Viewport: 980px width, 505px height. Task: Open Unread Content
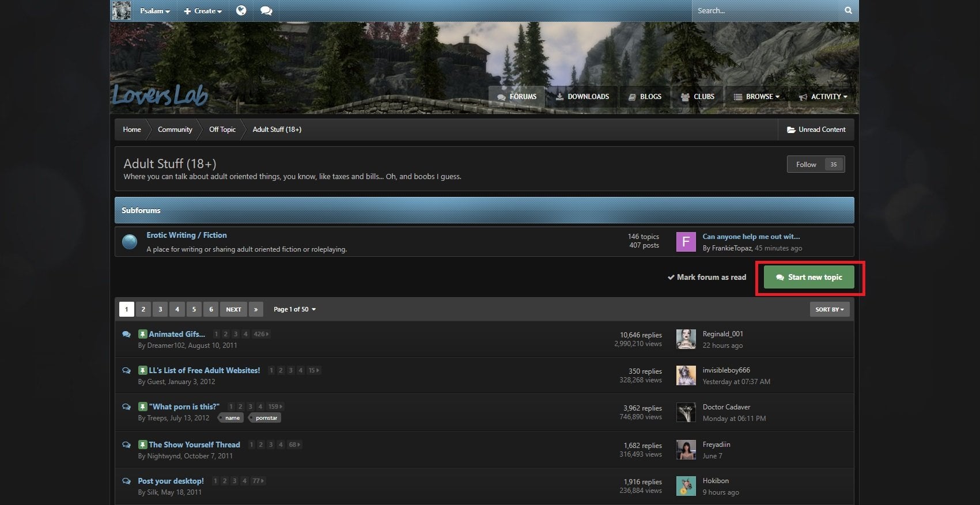pyautogui.click(x=816, y=130)
